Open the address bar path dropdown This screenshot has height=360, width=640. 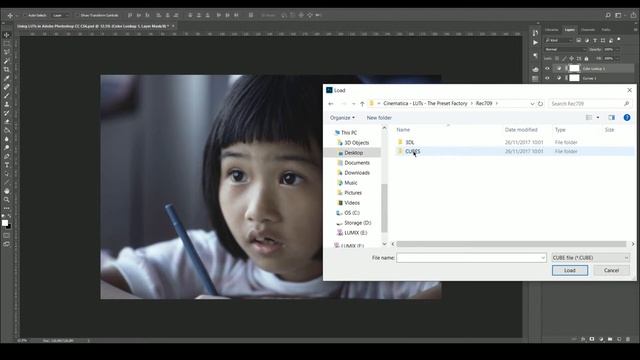pyautogui.click(x=532, y=104)
